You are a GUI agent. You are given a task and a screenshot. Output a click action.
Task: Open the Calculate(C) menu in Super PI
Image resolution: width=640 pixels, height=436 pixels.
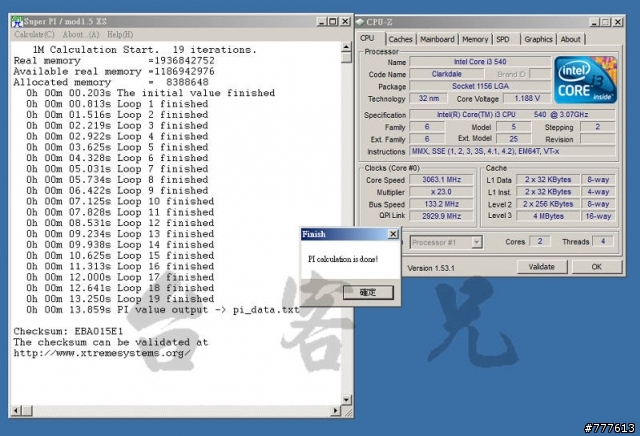(34, 35)
